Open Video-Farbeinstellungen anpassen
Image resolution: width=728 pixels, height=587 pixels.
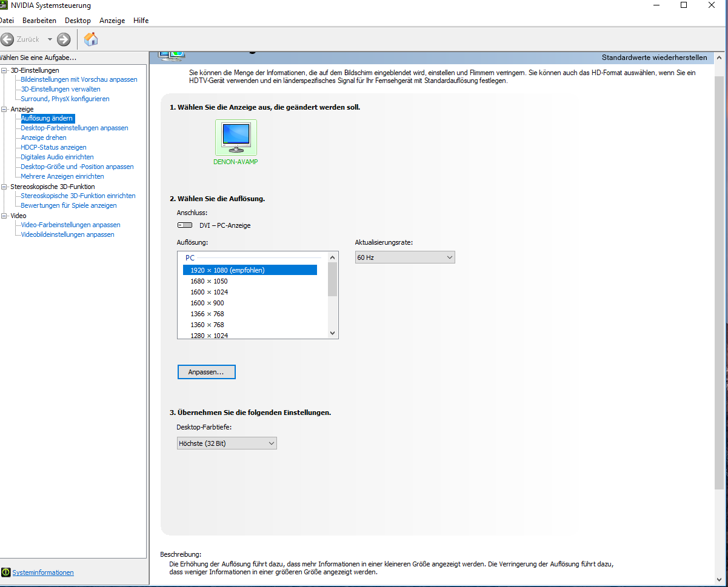point(70,225)
